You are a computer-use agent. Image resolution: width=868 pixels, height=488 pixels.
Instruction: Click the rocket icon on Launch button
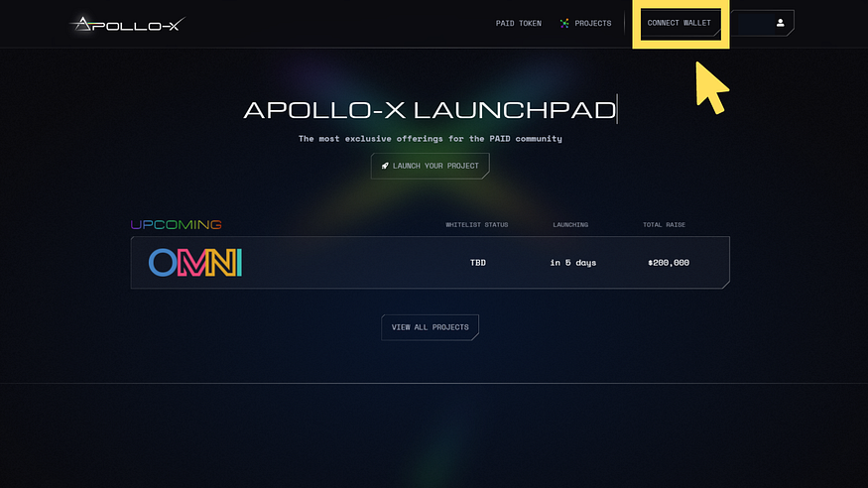point(385,166)
